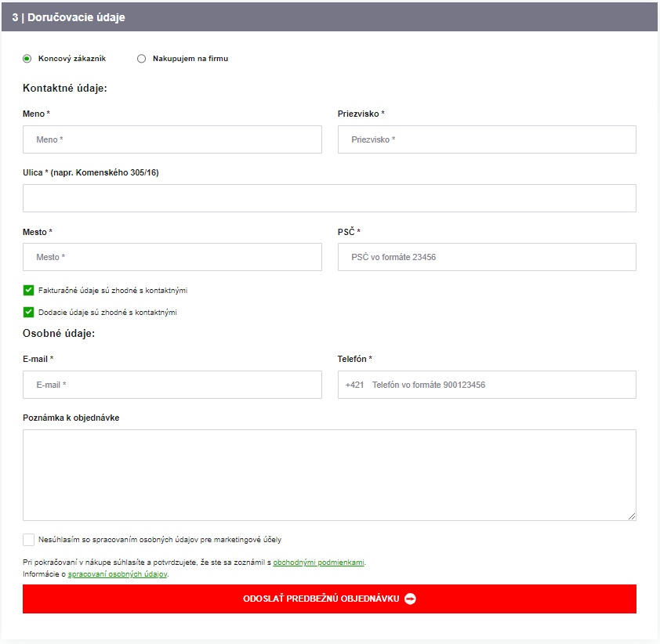Click into the Mesto field
Viewport: 660px width, 644px height.
(172, 257)
